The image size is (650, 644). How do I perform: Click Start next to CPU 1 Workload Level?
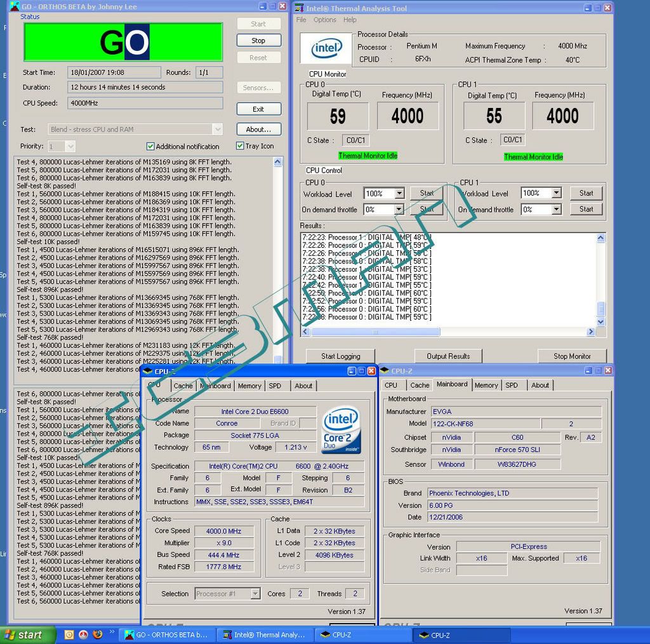coord(586,193)
